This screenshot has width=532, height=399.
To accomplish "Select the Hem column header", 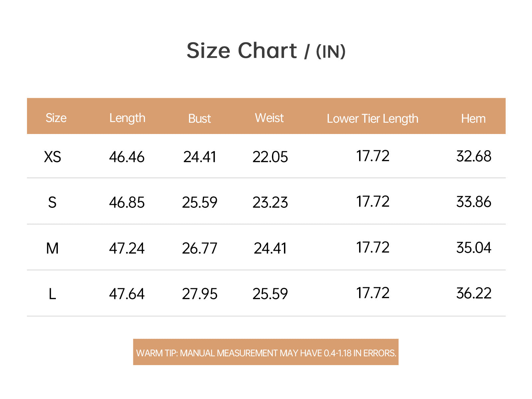I will pos(473,119).
